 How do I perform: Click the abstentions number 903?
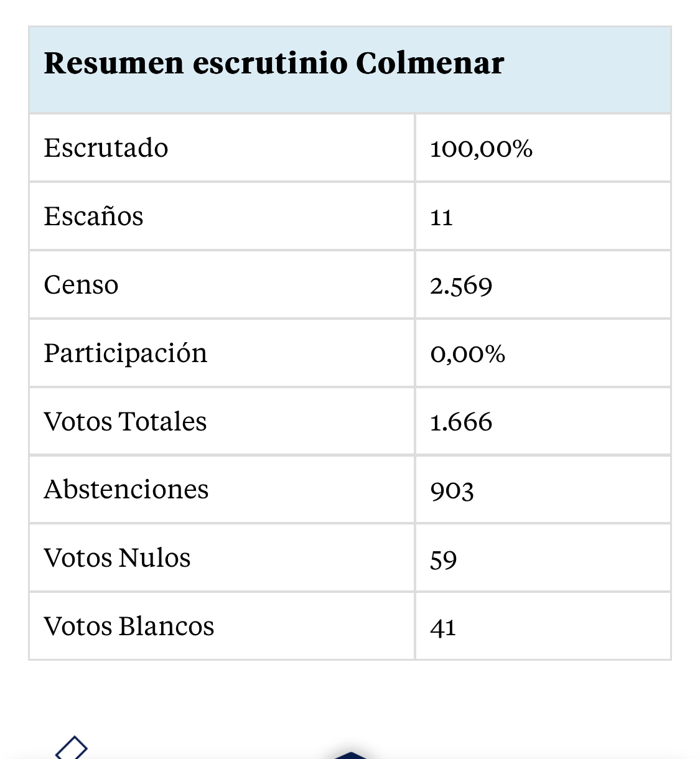[452, 491]
